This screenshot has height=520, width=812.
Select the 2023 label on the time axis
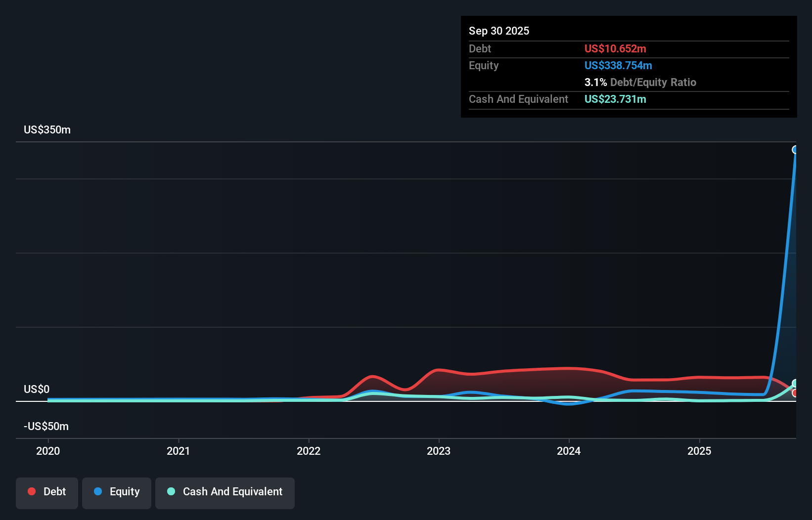tap(440, 451)
